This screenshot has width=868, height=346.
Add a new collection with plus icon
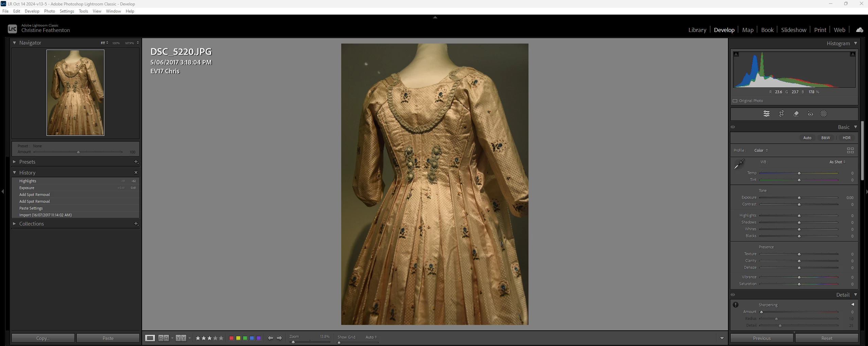pyautogui.click(x=136, y=224)
